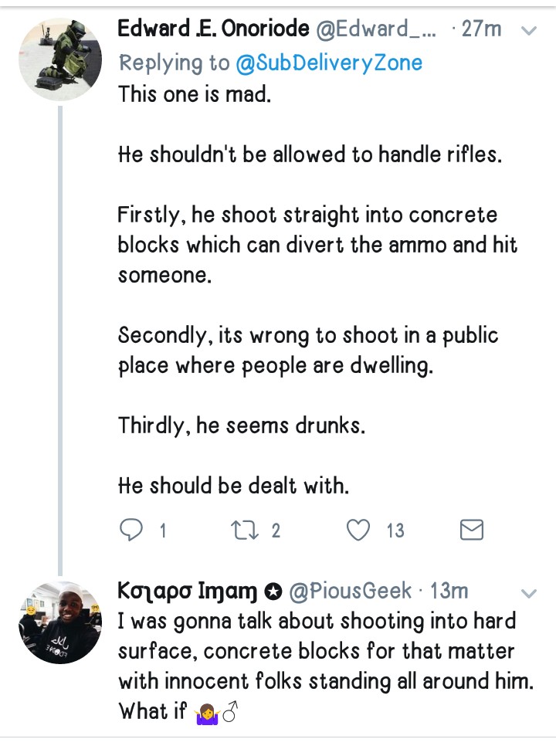Expand the dropdown arrow on PiousGeek's tweet
Image resolution: width=556 pixels, height=756 pixels.
click(529, 593)
